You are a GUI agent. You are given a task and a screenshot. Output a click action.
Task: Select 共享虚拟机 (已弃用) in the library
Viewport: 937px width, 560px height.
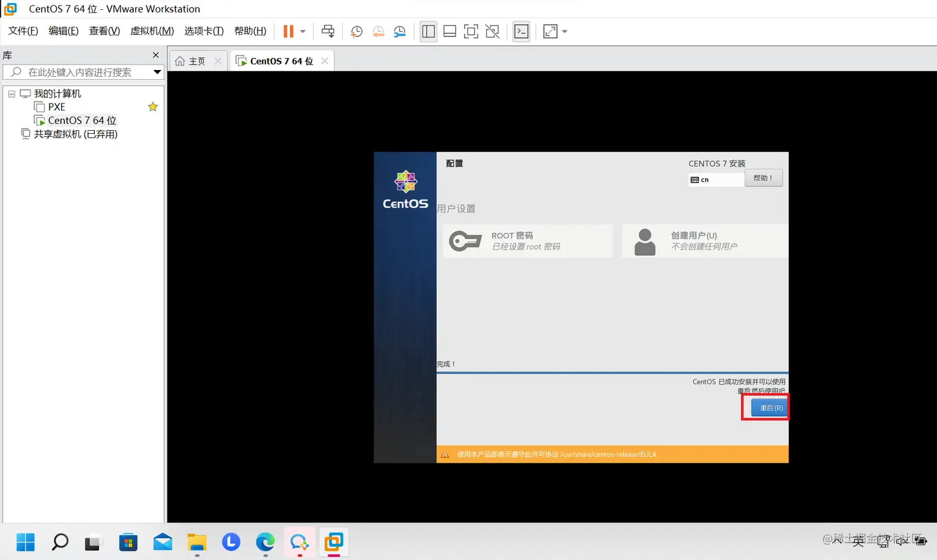[76, 134]
